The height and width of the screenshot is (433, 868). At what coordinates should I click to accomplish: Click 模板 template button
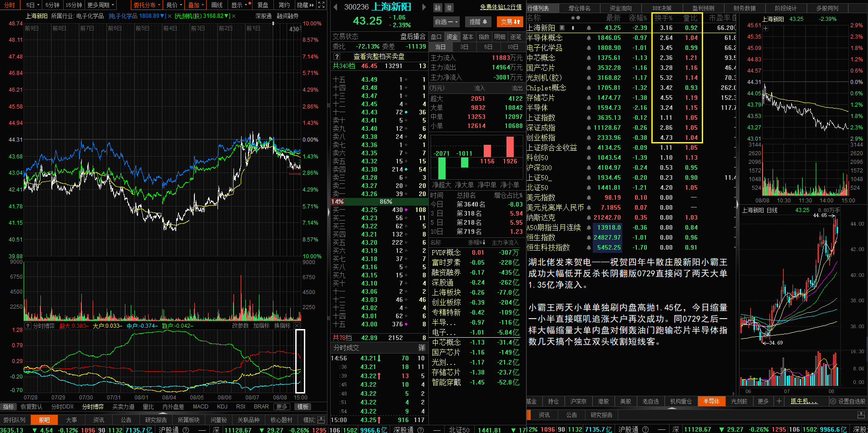[x=303, y=407]
